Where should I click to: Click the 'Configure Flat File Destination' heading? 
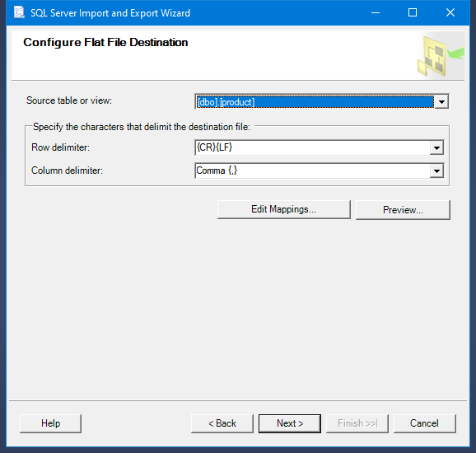tap(105, 42)
